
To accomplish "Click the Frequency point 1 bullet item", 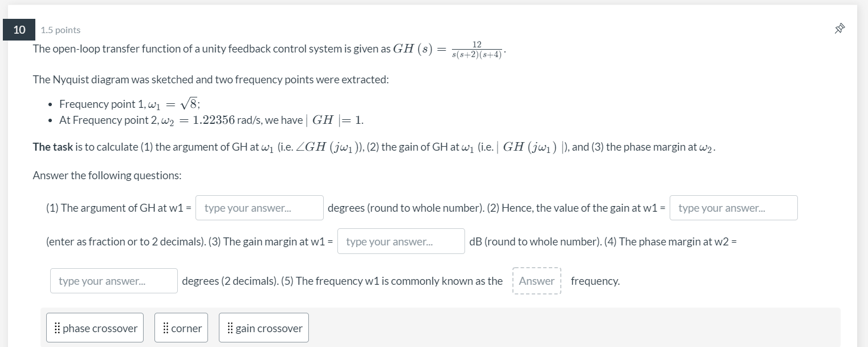I will point(129,104).
